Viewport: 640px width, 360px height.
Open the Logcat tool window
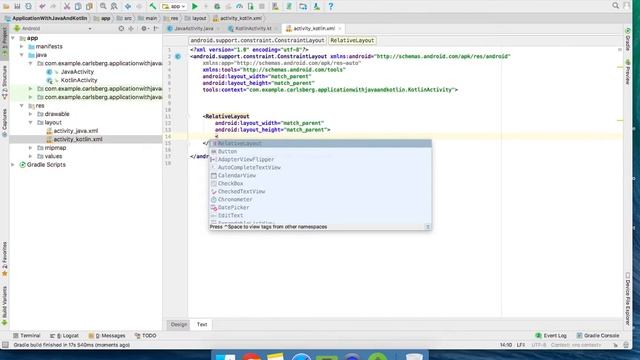point(64,336)
